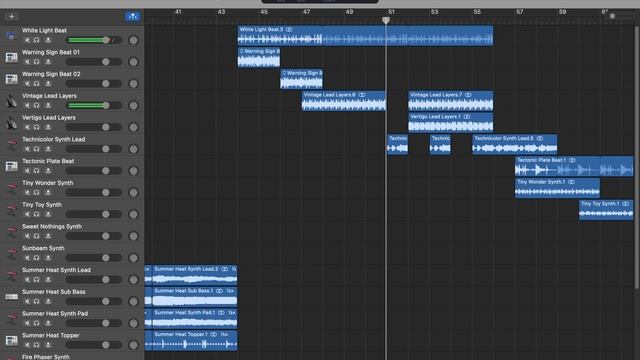Solo the Sunbeam Synth track
The width and height of the screenshot is (640, 360).
(x=37, y=258)
